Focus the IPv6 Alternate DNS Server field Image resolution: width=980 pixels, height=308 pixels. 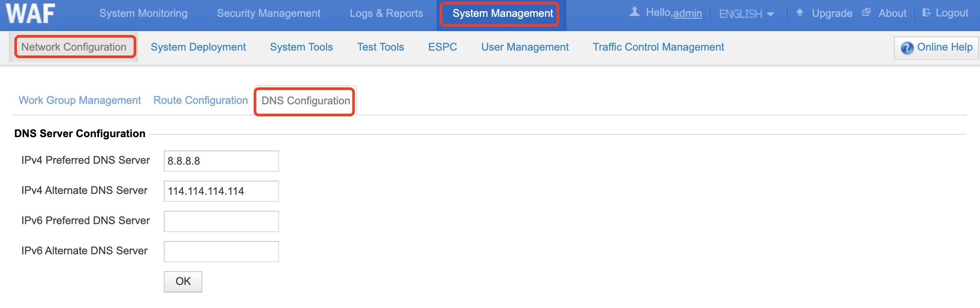point(221,252)
